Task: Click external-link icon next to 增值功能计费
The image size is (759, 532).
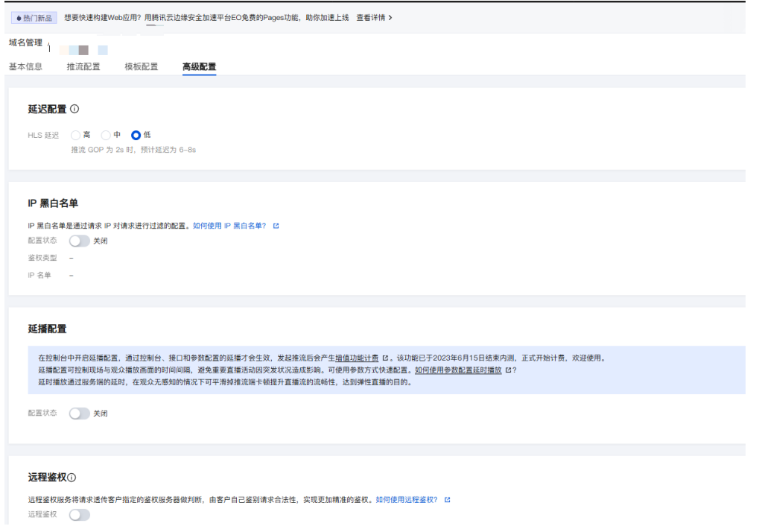Action: [385, 358]
